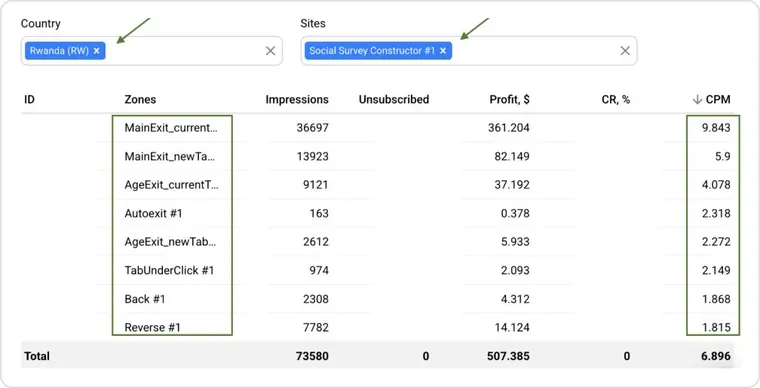The height and width of the screenshot is (388, 760).
Task: Click total CPM 6.896
Action: [x=715, y=356]
